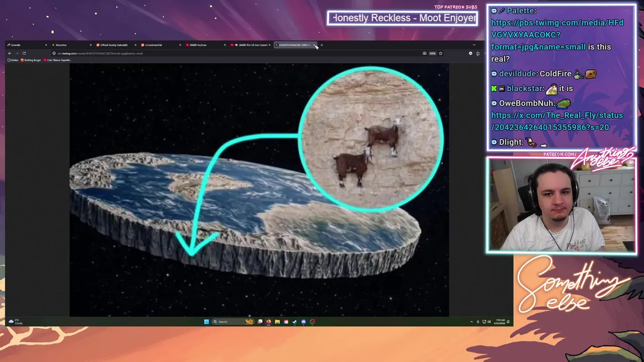644x362 pixels.
Task: Open the Nothing Burger bookmark
Action: [x=31, y=60]
